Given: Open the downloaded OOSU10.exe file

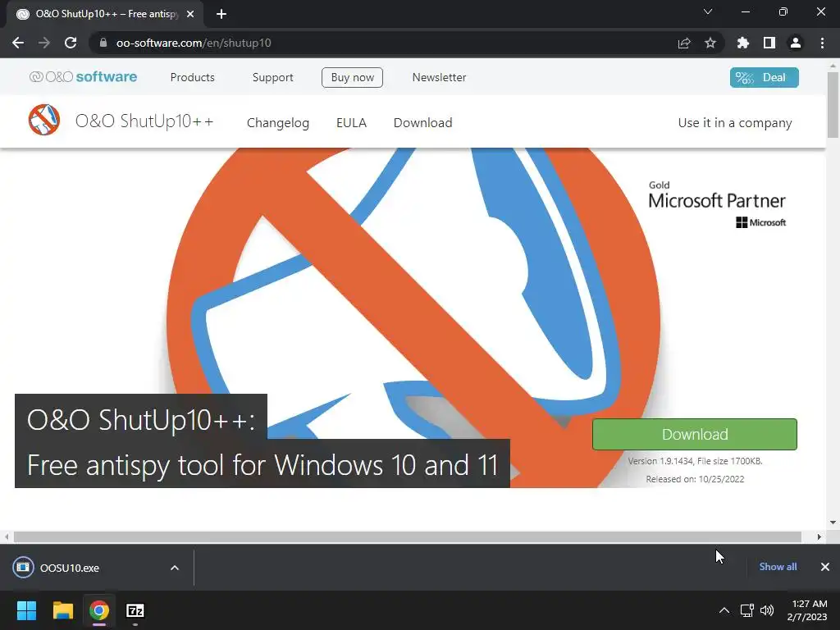Looking at the screenshot, I should (x=70, y=568).
